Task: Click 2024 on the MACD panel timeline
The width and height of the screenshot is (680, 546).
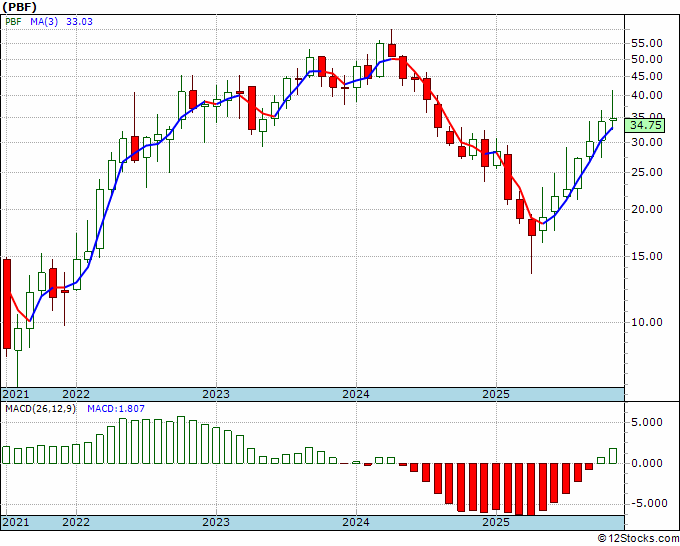Action: pyautogui.click(x=356, y=522)
